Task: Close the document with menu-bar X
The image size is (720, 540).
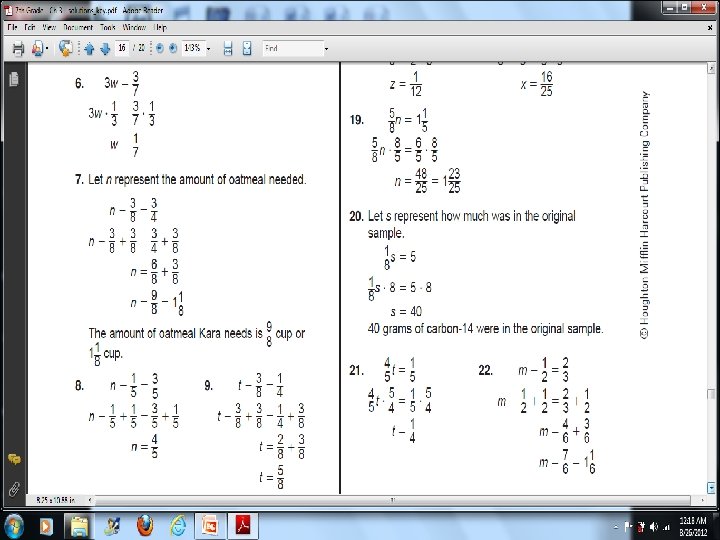Action: click(x=710, y=28)
